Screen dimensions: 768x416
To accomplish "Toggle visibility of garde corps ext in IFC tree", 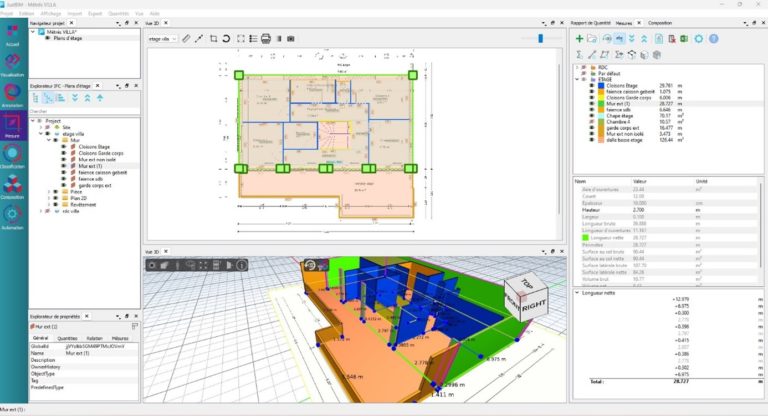I will [x=64, y=185].
